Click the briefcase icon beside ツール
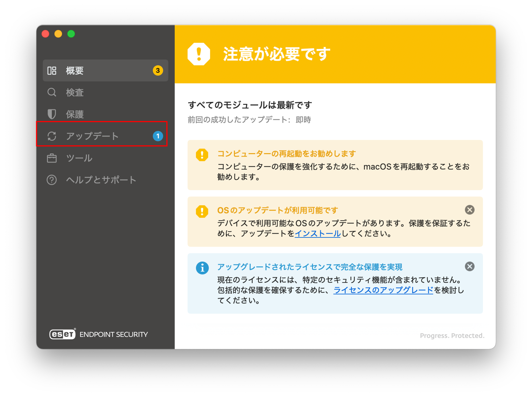This screenshot has width=532, height=397. (x=52, y=158)
